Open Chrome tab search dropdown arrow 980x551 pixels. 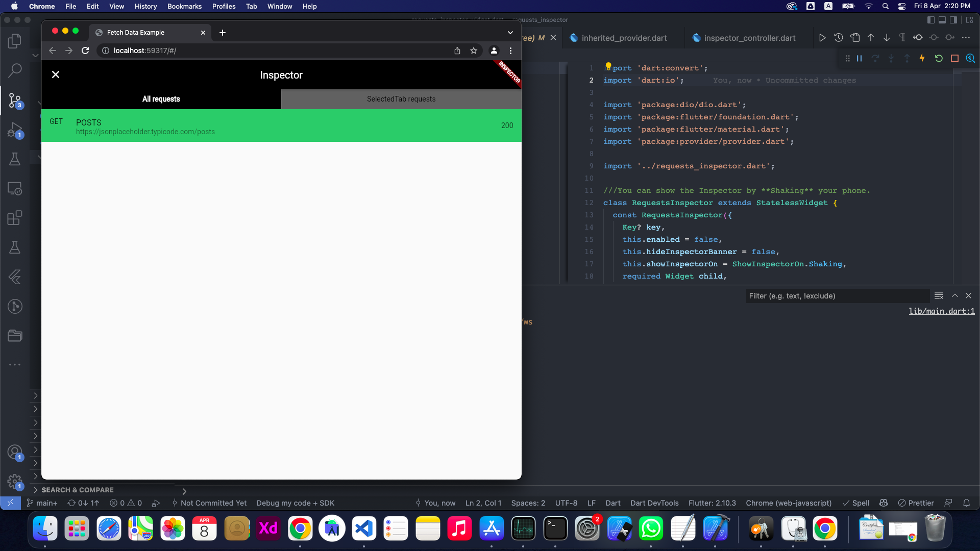tap(510, 32)
